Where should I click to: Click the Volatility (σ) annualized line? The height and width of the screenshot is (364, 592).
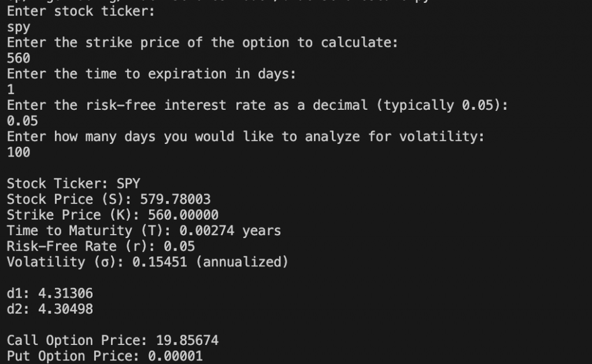(x=147, y=262)
